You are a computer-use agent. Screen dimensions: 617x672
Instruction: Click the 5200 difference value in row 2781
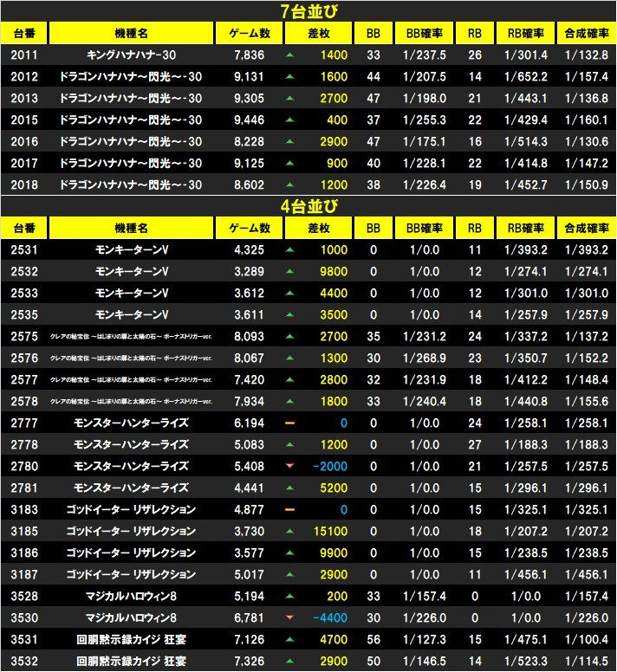334,488
